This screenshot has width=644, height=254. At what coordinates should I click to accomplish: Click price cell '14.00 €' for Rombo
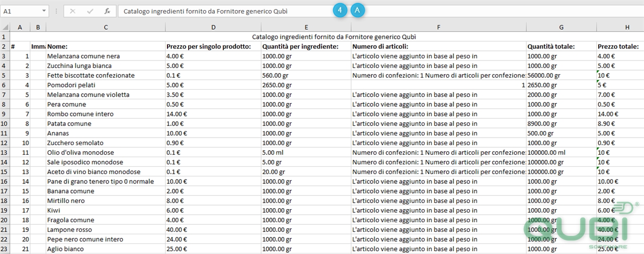(x=213, y=114)
